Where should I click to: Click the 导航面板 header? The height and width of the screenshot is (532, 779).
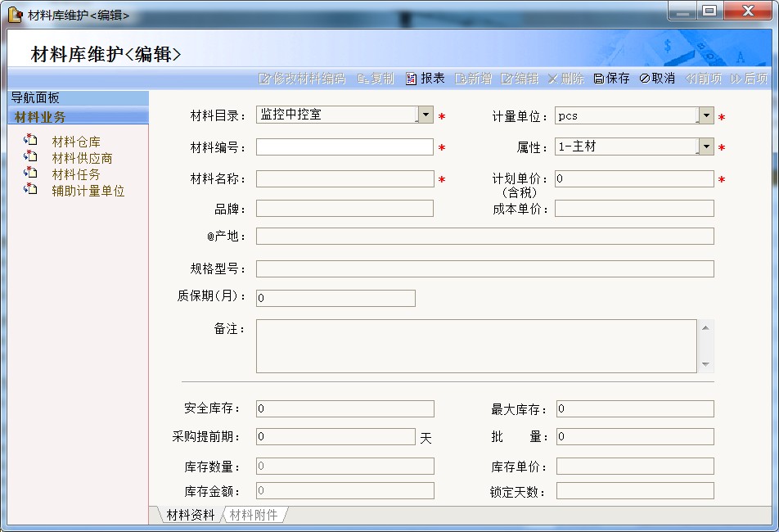point(35,98)
